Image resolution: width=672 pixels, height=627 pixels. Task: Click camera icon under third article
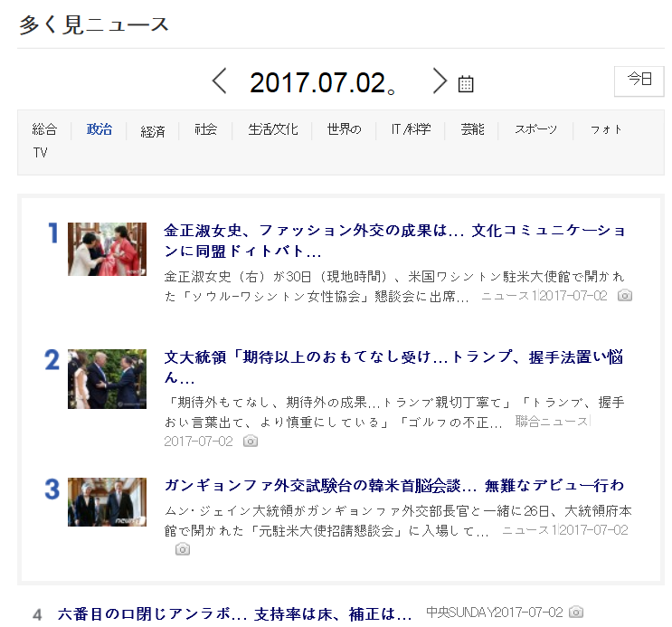[x=183, y=549]
